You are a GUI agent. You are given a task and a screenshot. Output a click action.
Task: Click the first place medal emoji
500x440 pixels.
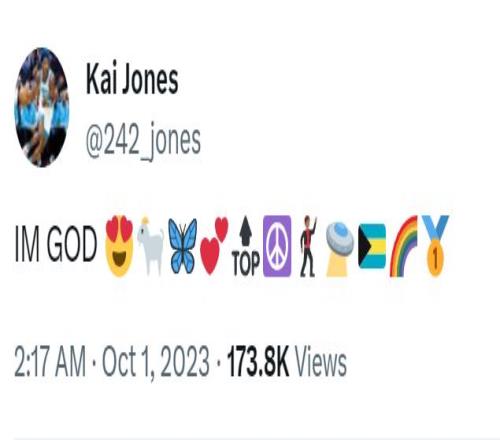point(435,246)
